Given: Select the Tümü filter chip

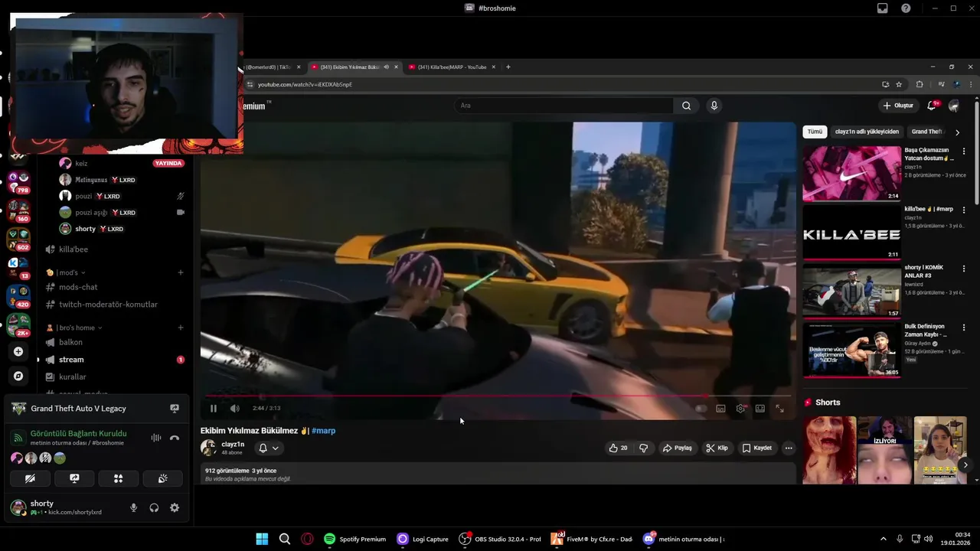Looking at the screenshot, I should [x=815, y=132].
